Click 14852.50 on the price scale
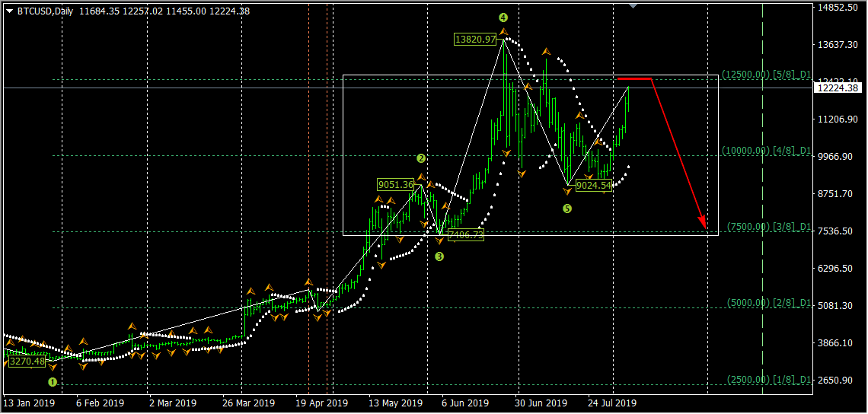 pyautogui.click(x=838, y=7)
